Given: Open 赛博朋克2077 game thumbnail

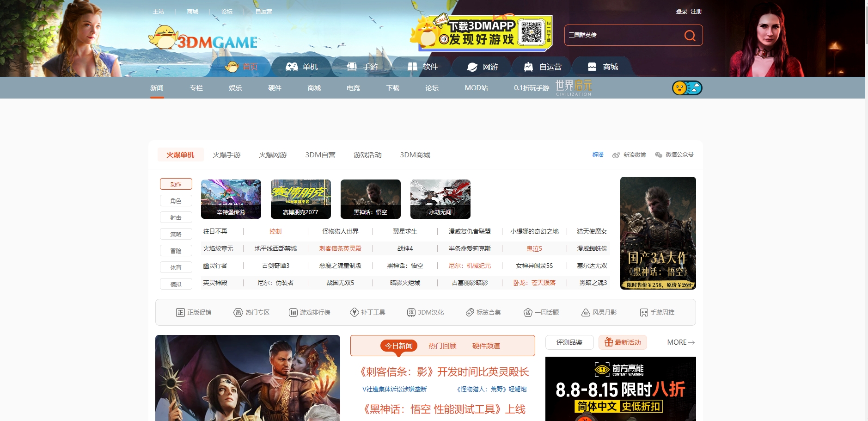Looking at the screenshot, I should (x=301, y=199).
